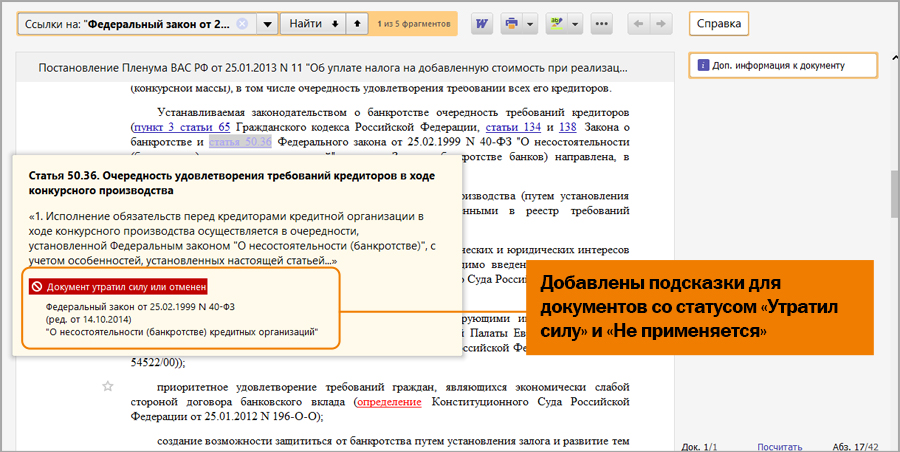Click the bookmark/marker tool icon
Image resolution: width=900 pixels, height=452 pixels.
click(558, 23)
